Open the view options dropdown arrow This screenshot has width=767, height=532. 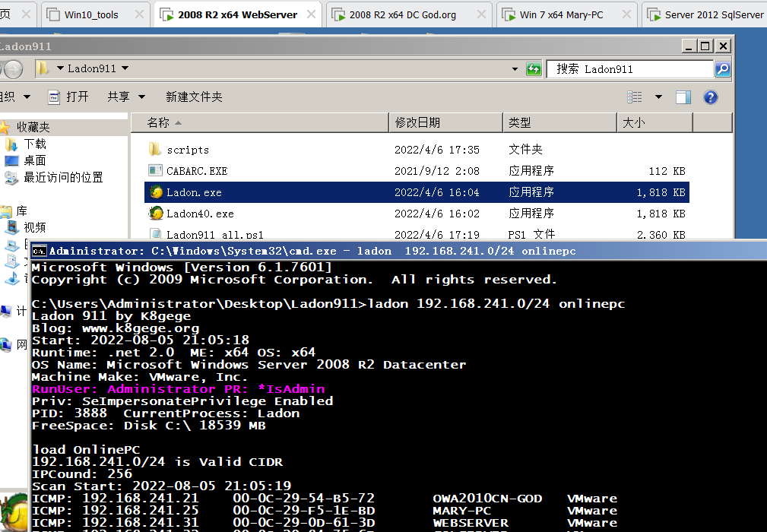coord(658,97)
